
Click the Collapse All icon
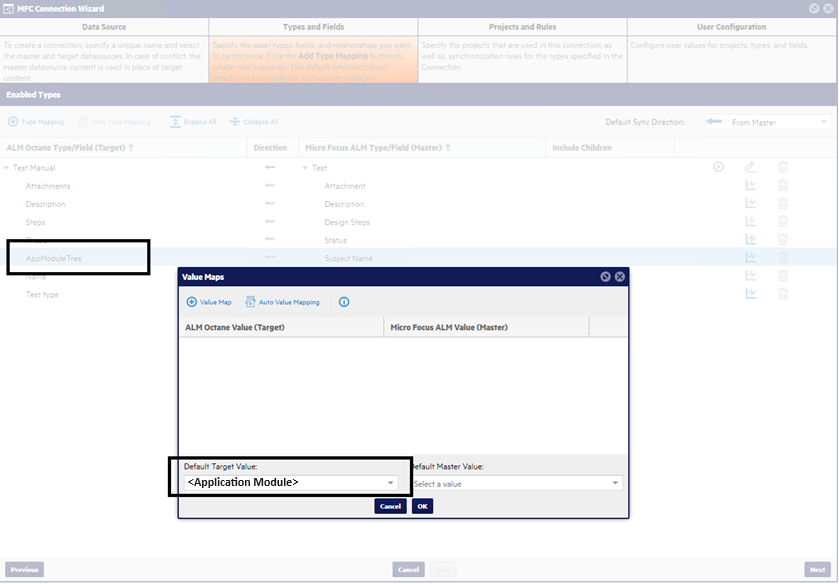235,122
